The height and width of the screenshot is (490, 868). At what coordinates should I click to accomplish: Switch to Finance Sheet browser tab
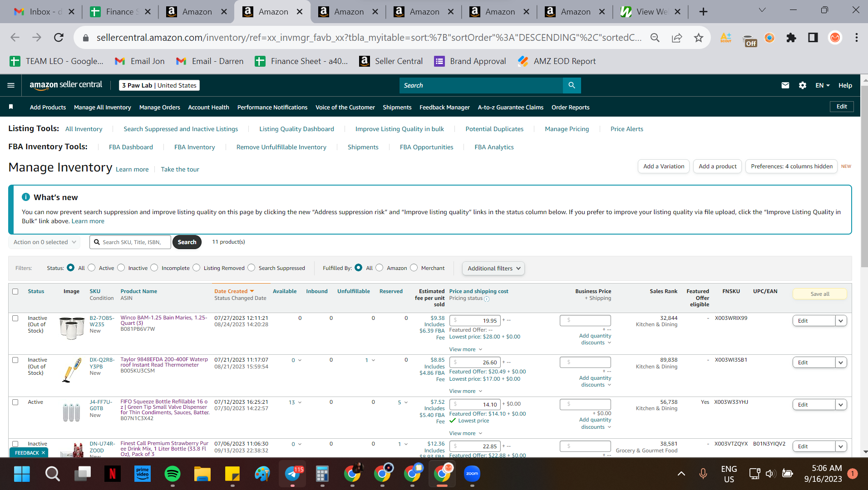click(x=120, y=12)
